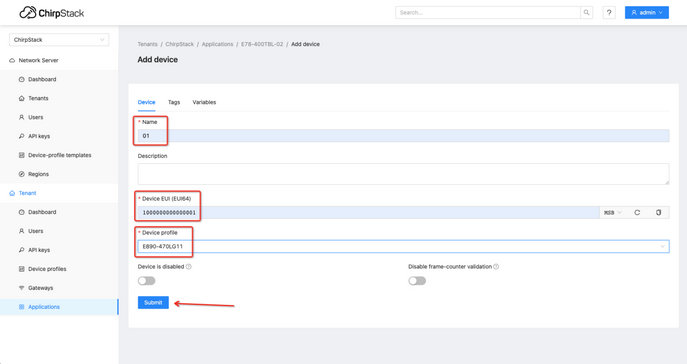Show frame-counter validation help icon

pyautogui.click(x=496, y=266)
